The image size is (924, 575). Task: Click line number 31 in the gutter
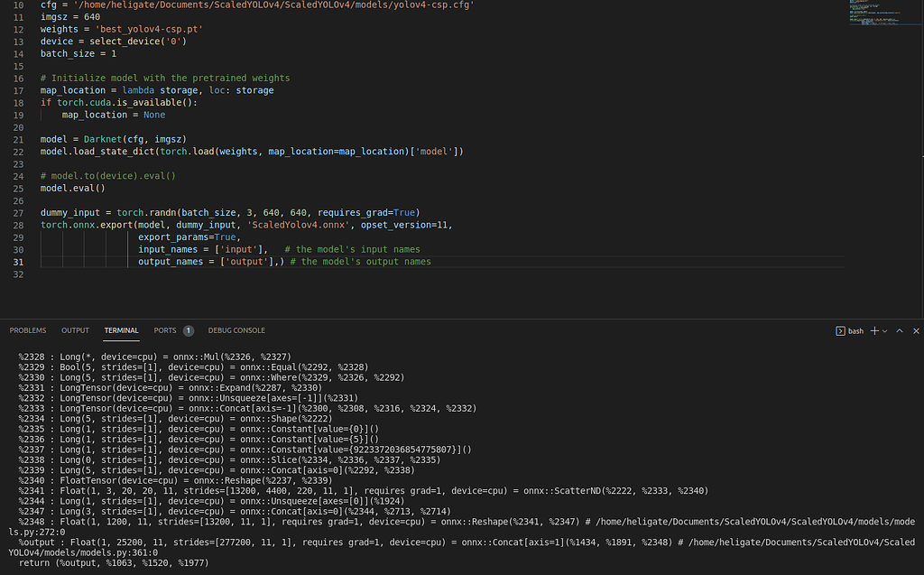click(x=18, y=262)
